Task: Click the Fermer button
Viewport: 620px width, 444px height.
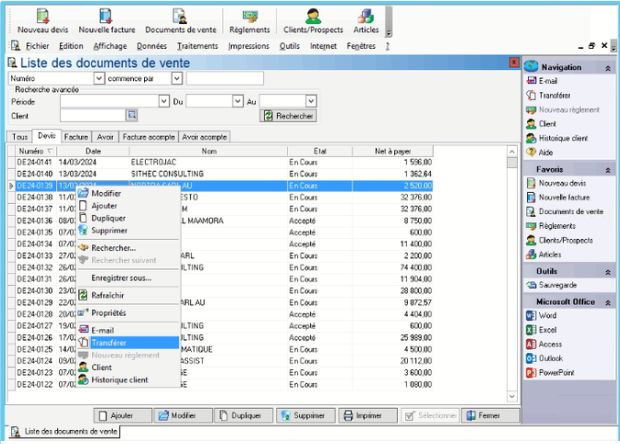Action: 490,416
